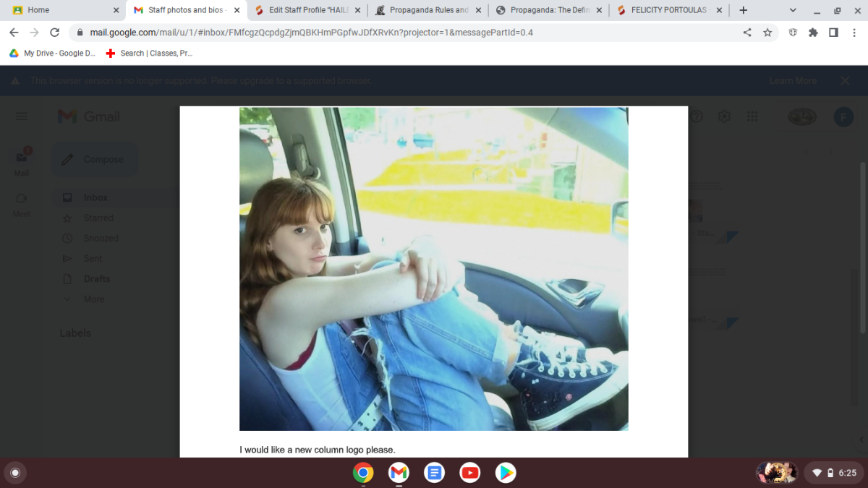Image resolution: width=868 pixels, height=488 pixels.
Task: View site information lock icon
Action: coord(80,33)
